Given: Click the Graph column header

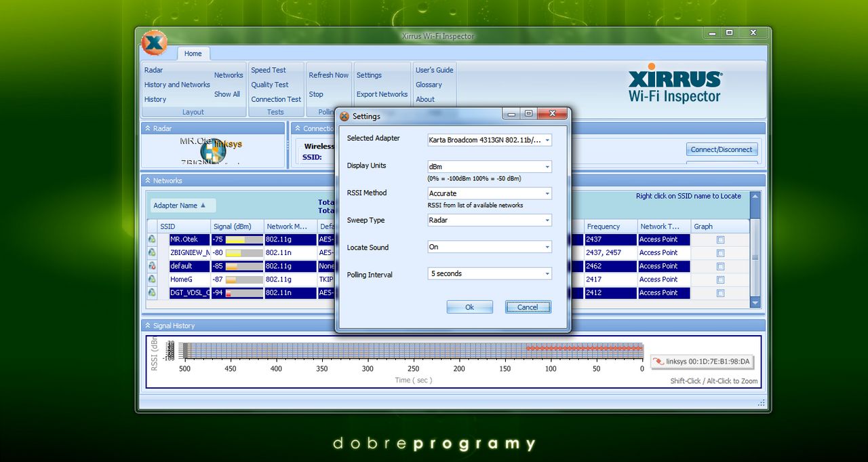Looking at the screenshot, I should coord(720,227).
